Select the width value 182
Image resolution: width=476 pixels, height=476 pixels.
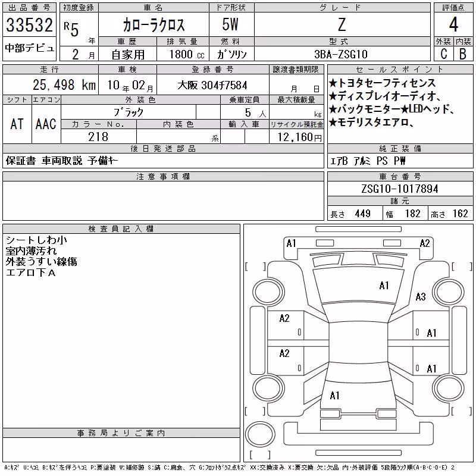pos(413,214)
